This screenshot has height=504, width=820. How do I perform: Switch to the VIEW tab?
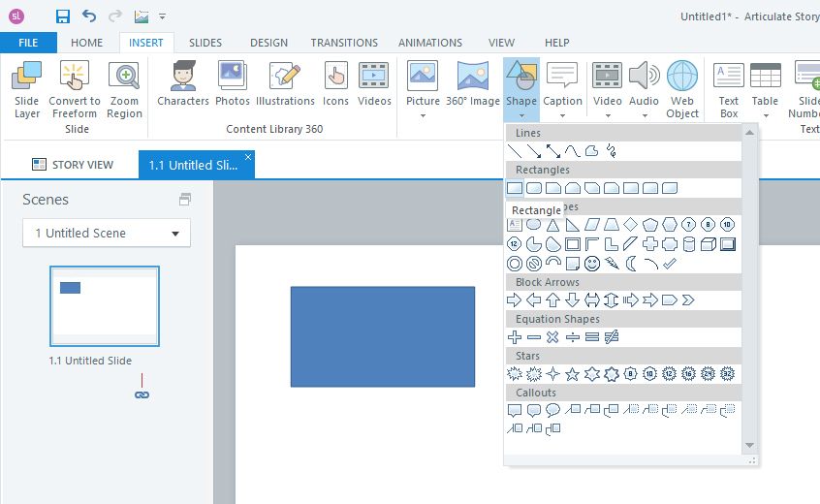[501, 43]
